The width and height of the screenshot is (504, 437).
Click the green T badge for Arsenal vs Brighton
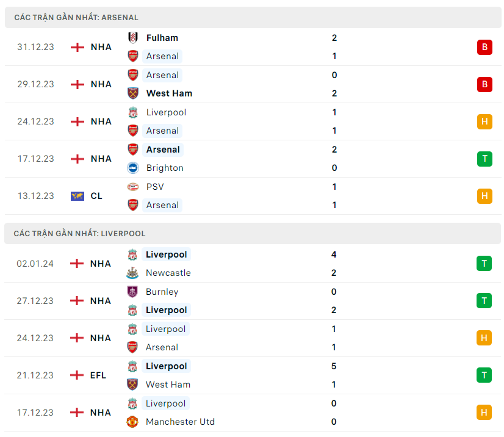coord(484,159)
